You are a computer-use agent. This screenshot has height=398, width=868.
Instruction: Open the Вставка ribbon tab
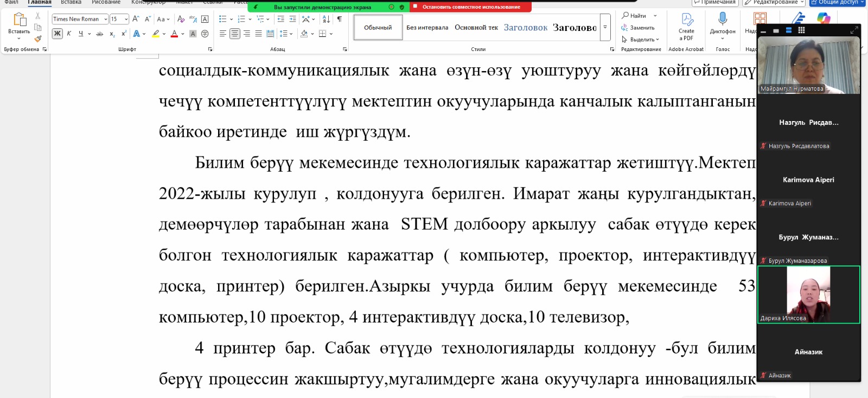pos(71,2)
